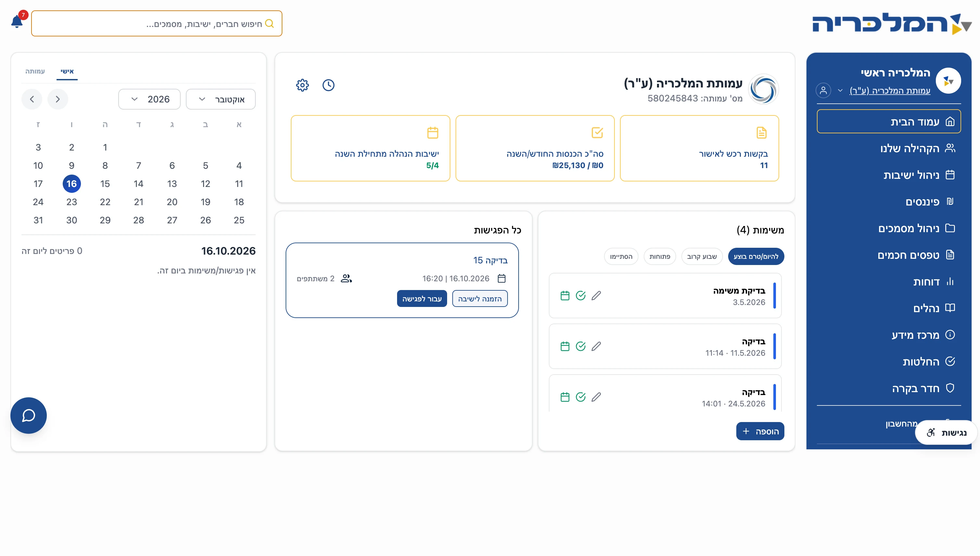Screen dimensions: 980x556
Task: Filter tasks by הסתיימו
Action: click(621, 256)
